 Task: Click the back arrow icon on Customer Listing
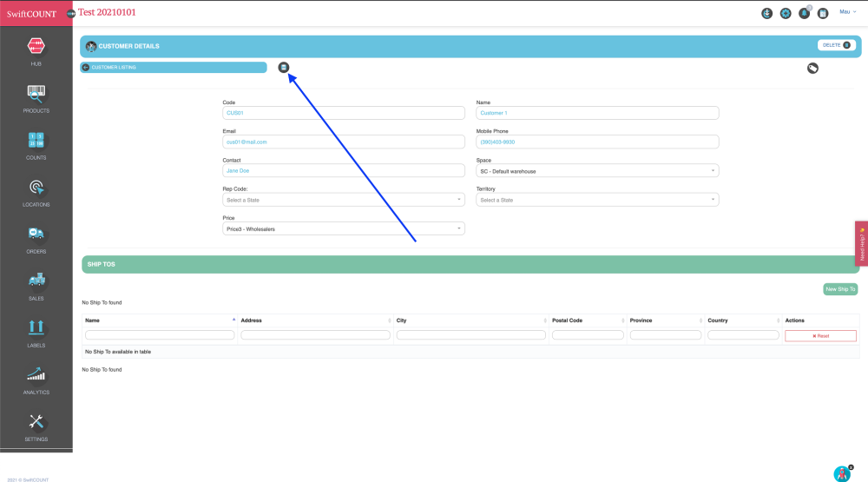pos(86,67)
